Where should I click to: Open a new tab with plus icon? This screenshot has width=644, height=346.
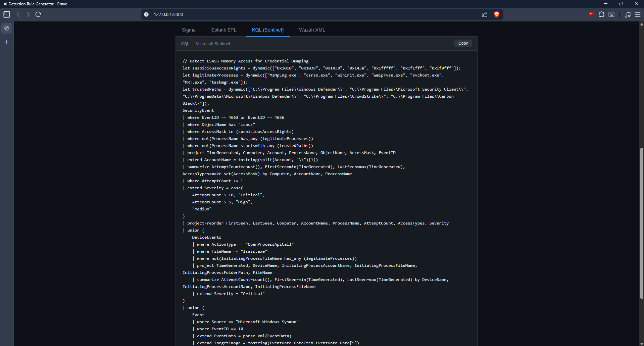pos(7,42)
